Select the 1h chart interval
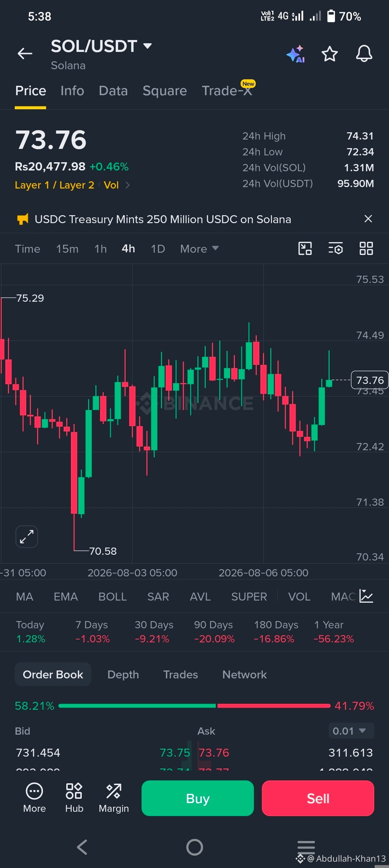This screenshot has width=389, height=868. pyautogui.click(x=100, y=249)
